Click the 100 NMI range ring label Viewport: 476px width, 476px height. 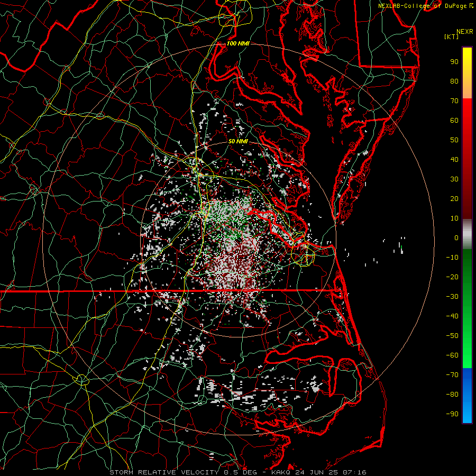point(238,43)
